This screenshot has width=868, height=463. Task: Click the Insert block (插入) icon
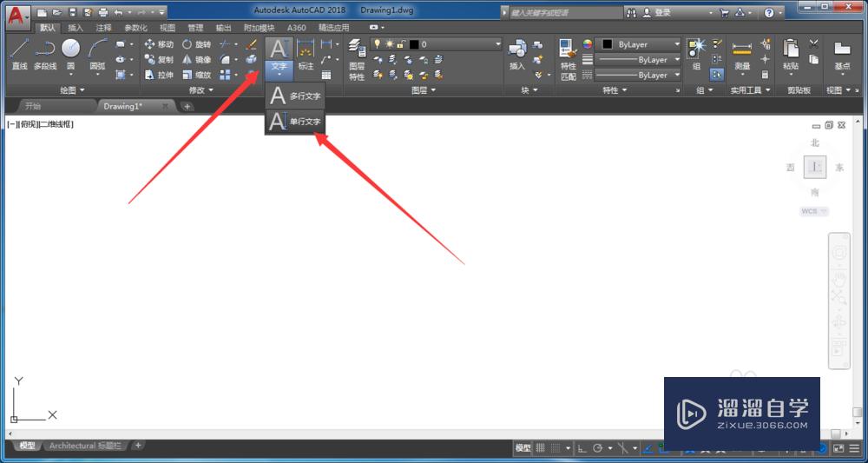pos(516,54)
